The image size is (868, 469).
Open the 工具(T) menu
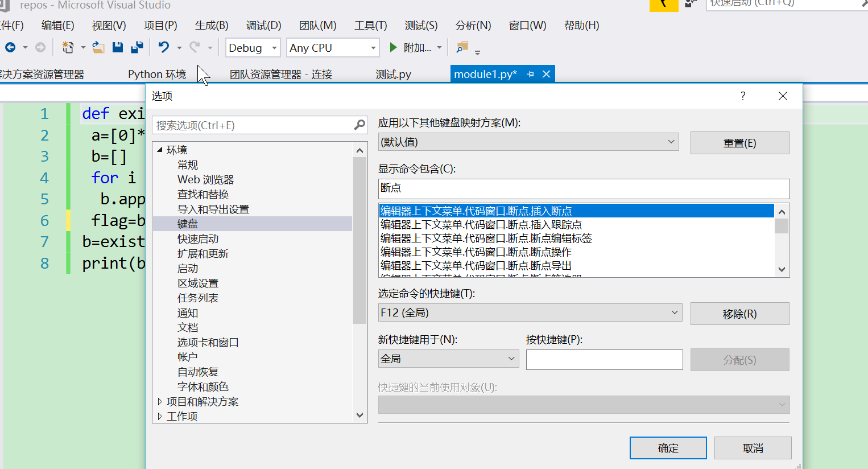click(370, 26)
